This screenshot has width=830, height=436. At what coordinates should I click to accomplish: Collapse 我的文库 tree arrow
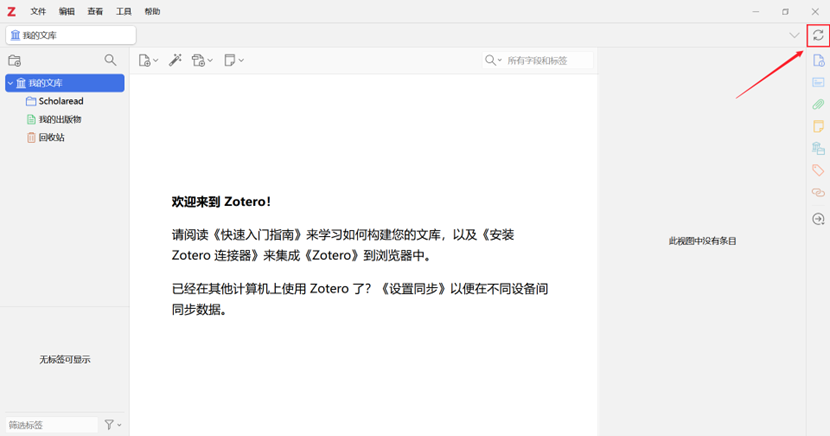(10, 83)
